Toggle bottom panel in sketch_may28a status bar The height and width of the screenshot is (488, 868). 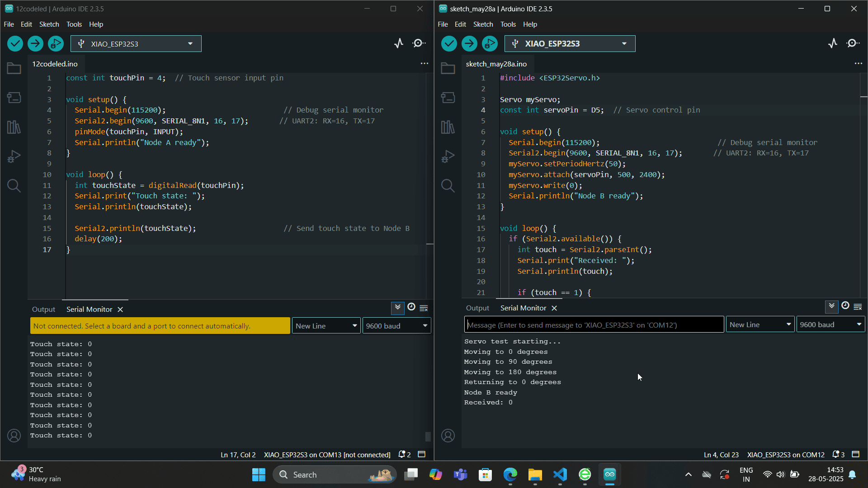click(x=855, y=455)
